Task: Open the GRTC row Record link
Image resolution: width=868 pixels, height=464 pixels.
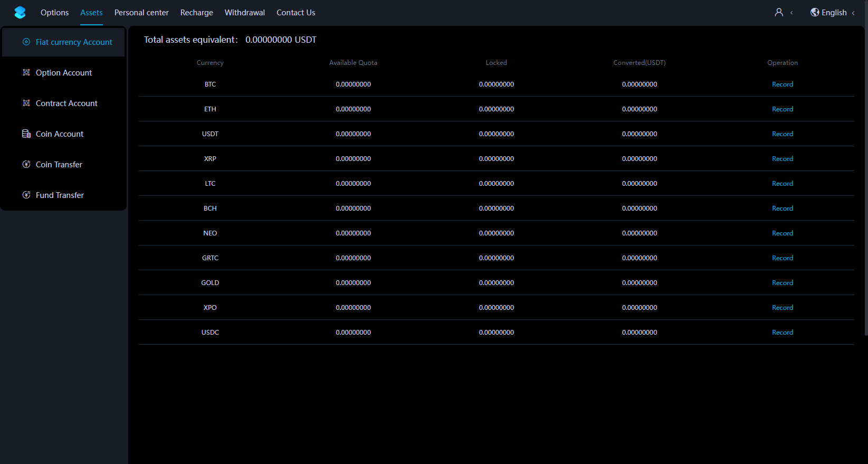Action: (x=783, y=258)
